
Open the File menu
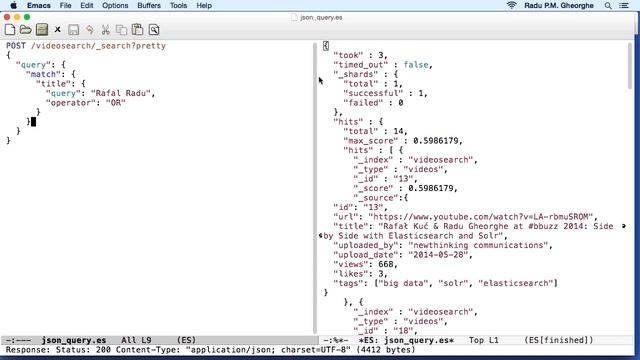[x=65, y=6]
